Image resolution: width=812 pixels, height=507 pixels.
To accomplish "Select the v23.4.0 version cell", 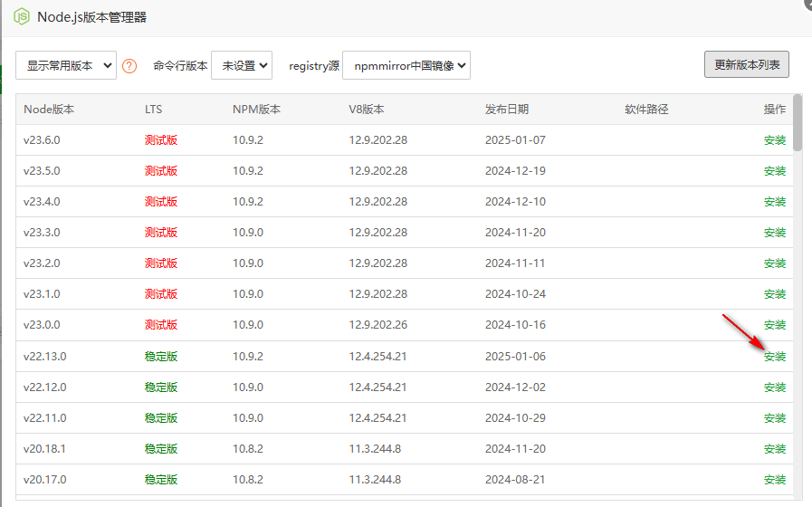I will click(x=42, y=202).
